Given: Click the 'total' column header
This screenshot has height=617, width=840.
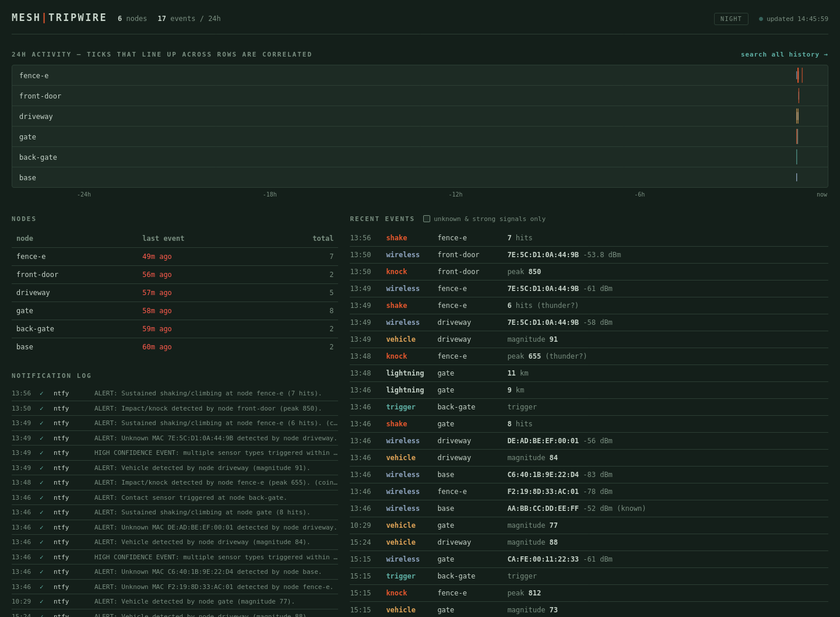Looking at the screenshot, I should coord(323,239).
